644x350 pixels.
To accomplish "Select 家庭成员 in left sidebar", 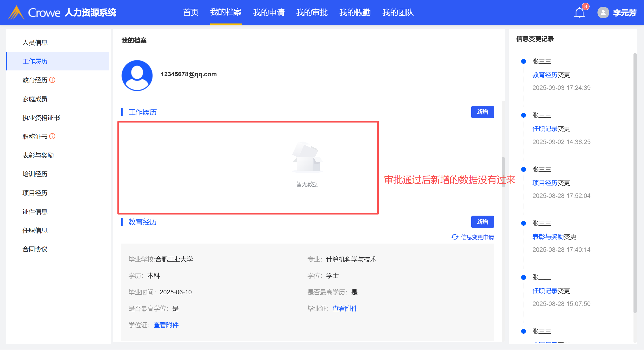I will [35, 99].
